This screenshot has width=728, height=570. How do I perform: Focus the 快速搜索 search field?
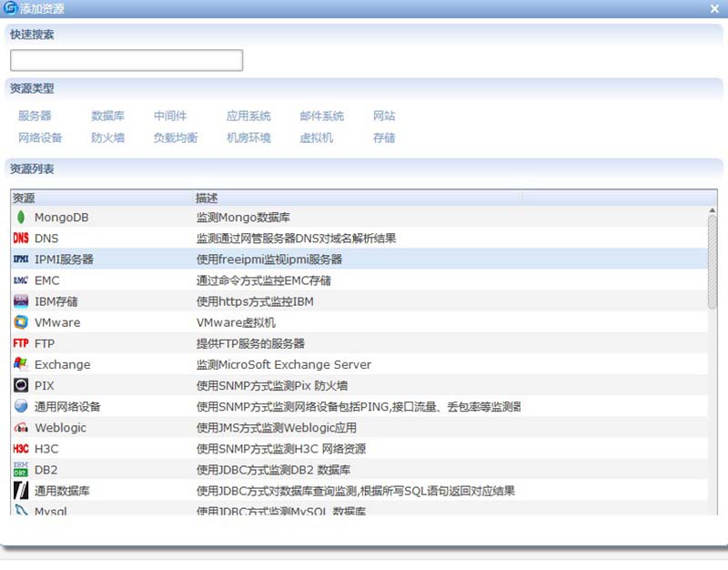point(126,60)
